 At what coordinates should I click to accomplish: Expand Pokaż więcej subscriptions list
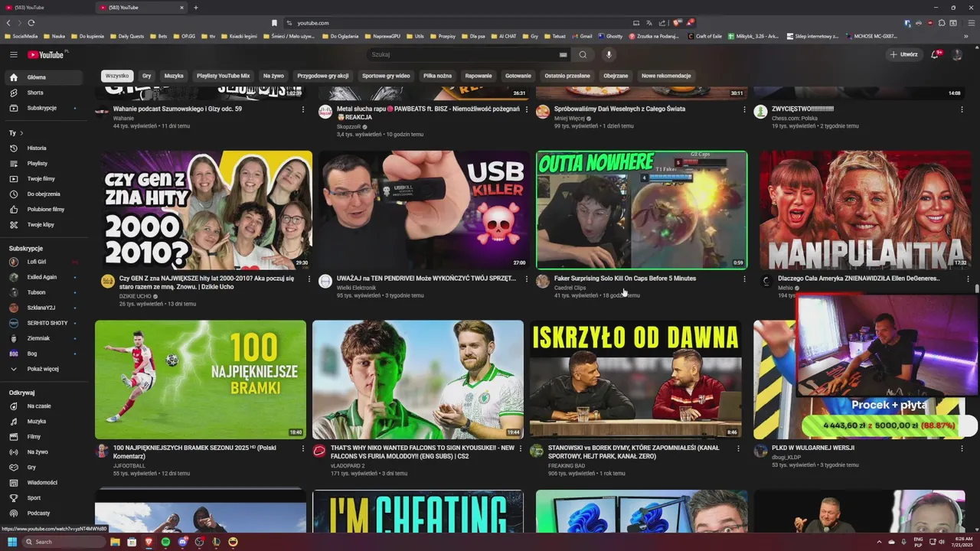pyautogui.click(x=44, y=369)
